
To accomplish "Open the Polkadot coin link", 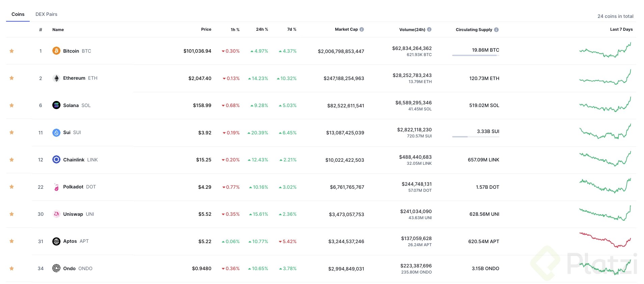I will coord(73,187).
